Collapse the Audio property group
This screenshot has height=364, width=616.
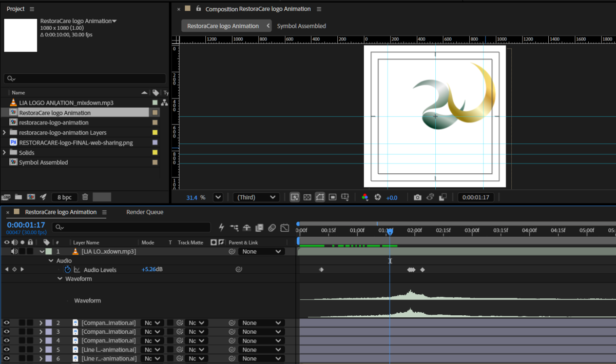(x=51, y=260)
